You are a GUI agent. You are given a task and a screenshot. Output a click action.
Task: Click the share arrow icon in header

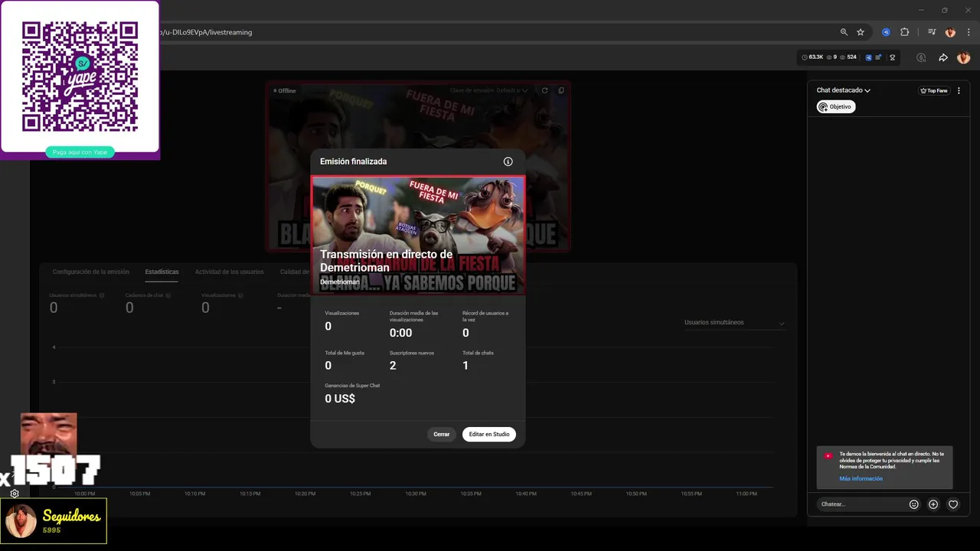click(x=943, y=57)
